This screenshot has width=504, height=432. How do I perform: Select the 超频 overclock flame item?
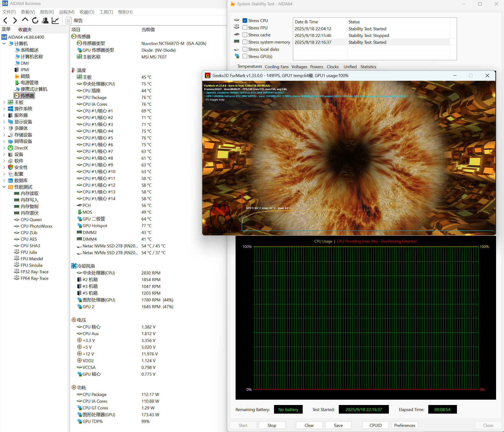click(x=25, y=76)
